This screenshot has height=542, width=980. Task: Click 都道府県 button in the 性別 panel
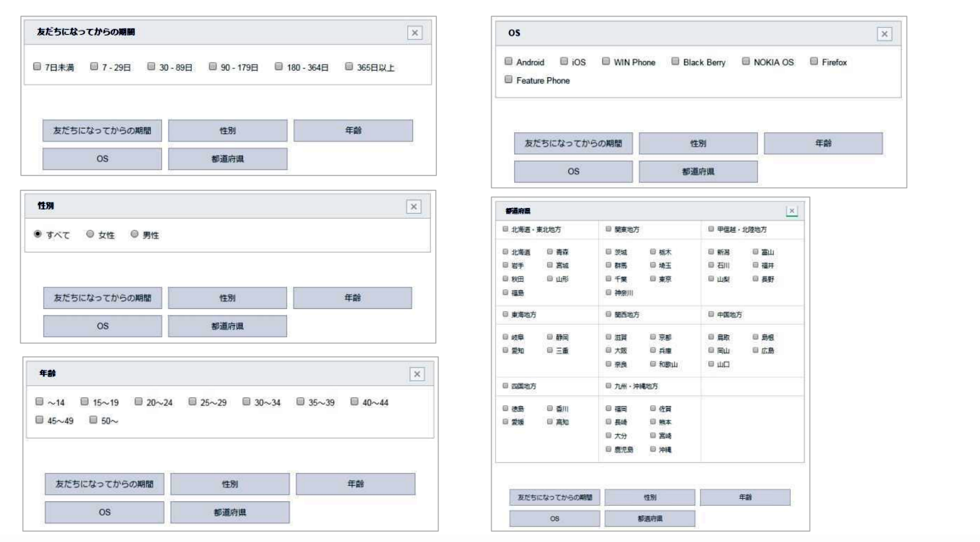(x=227, y=326)
